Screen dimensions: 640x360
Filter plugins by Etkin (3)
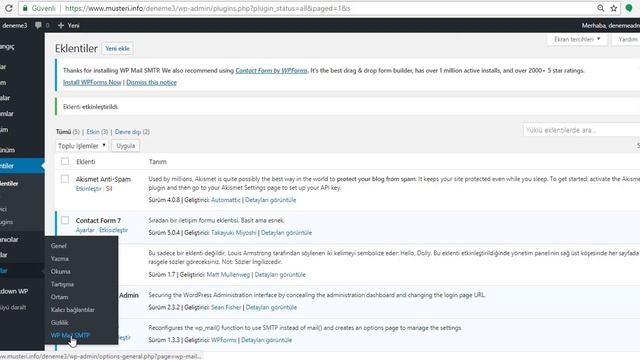[x=97, y=132]
